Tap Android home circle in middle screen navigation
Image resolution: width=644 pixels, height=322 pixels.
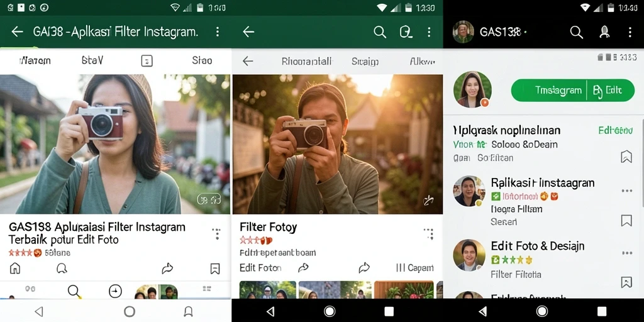pos(330,311)
